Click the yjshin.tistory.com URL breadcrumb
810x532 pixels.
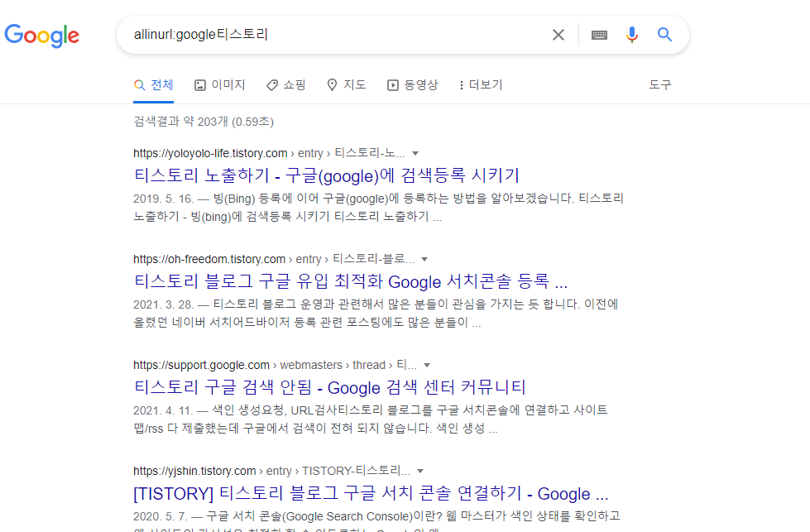click(271, 471)
